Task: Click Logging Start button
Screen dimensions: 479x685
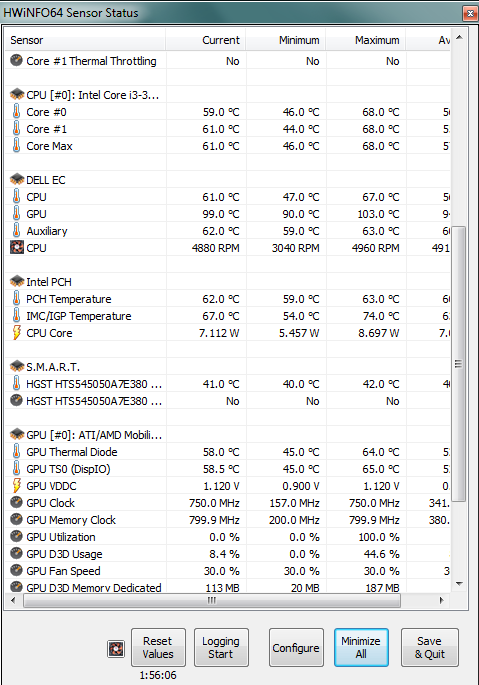Action: pyautogui.click(x=221, y=647)
